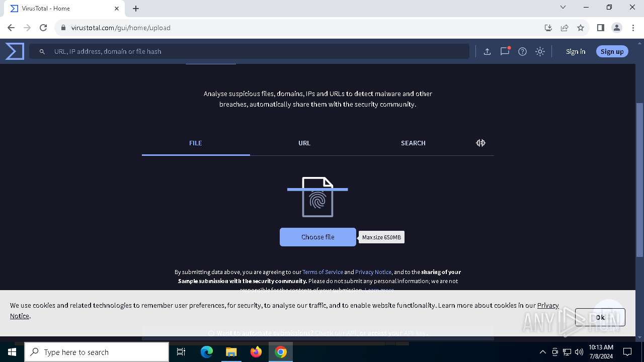
Task: Click the Chrome taskbar icon
Action: [x=281, y=352]
